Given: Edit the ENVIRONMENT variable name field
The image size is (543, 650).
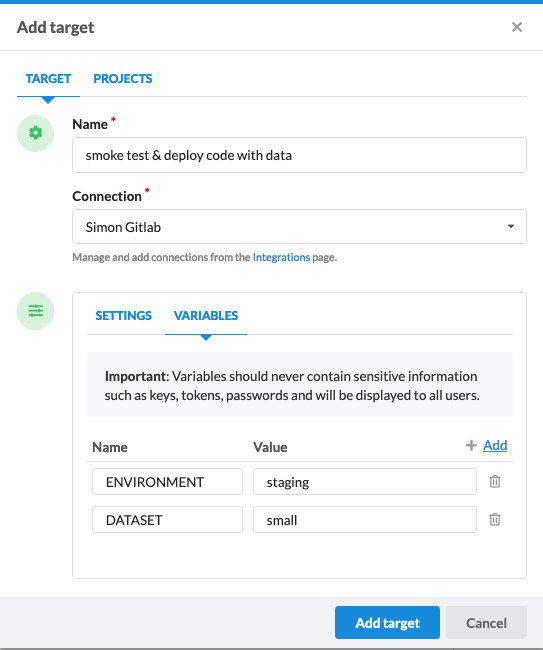Looking at the screenshot, I should click(167, 482).
